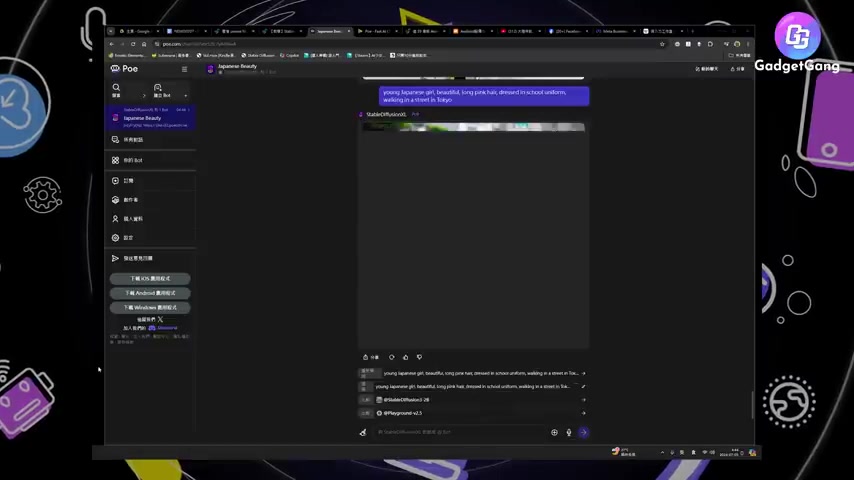Show hidden system tray icons
Screen dimensions: 854x480
pyautogui.click(x=662, y=453)
